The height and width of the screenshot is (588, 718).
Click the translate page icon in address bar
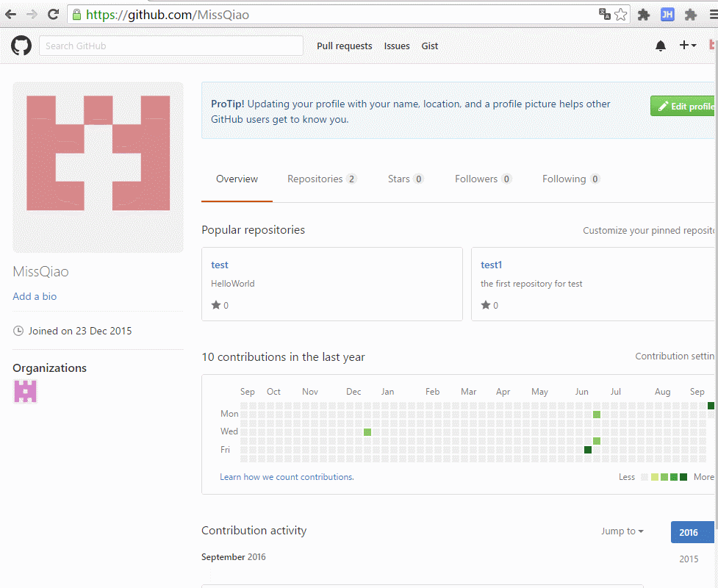point(604,15)
